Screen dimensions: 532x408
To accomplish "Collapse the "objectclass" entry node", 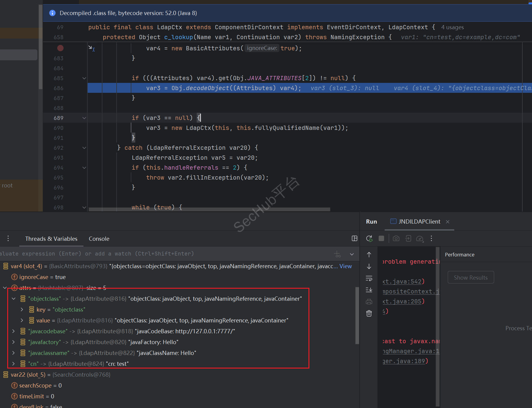I will click(14, 299).
